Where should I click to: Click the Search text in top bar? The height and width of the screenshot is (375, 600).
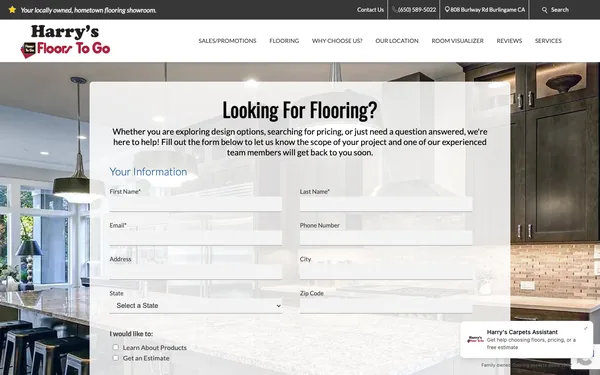[x=560, y=10]
